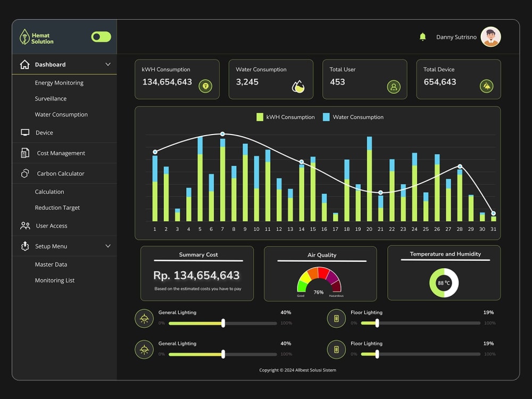532x399 pixels.
Task: Toggle kWH Consumption legend green swatch
Action: (260, 117)
